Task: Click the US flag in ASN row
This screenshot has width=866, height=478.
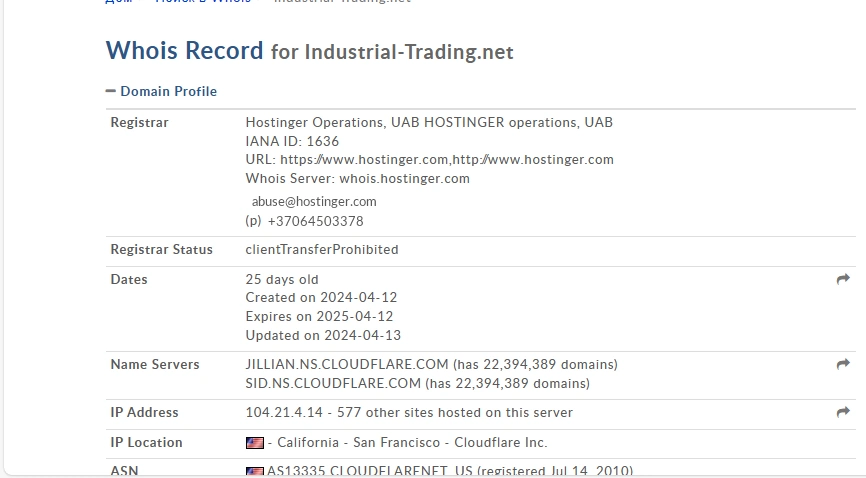Action: [x=255, y=472]
